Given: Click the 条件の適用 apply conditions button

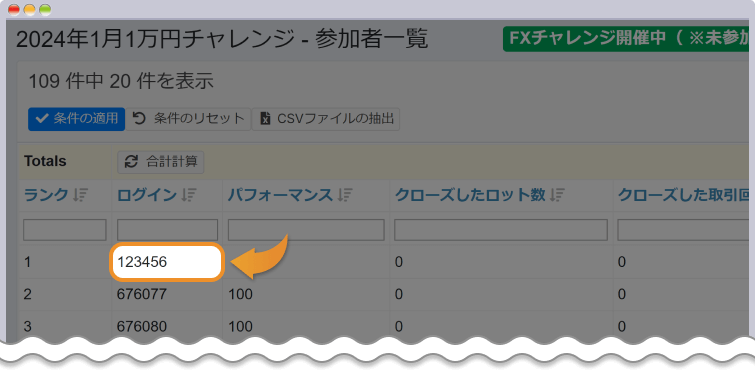Looking at the screenshot, I should [77, 119].
